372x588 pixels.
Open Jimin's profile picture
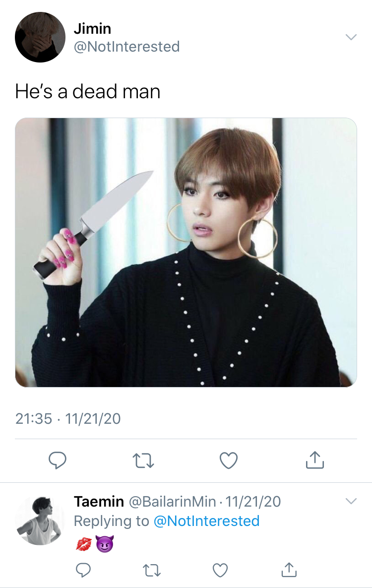point(40,37)
